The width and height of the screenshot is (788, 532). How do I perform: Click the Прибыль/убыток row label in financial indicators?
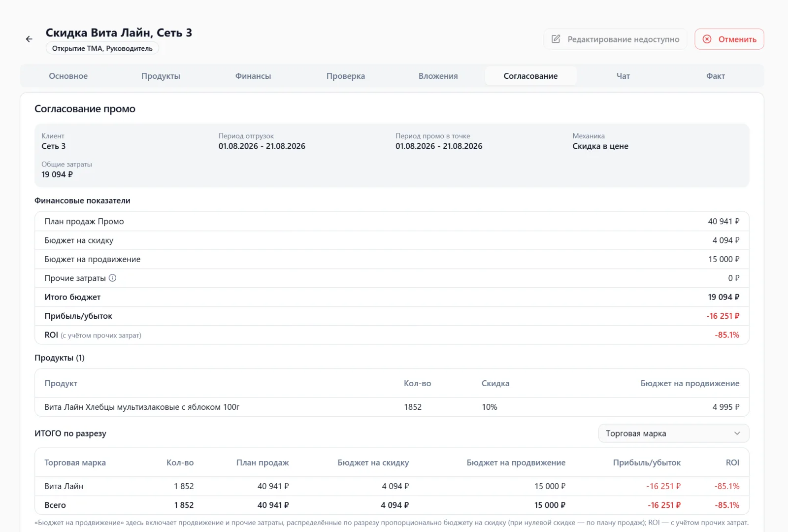coord(78,316)
